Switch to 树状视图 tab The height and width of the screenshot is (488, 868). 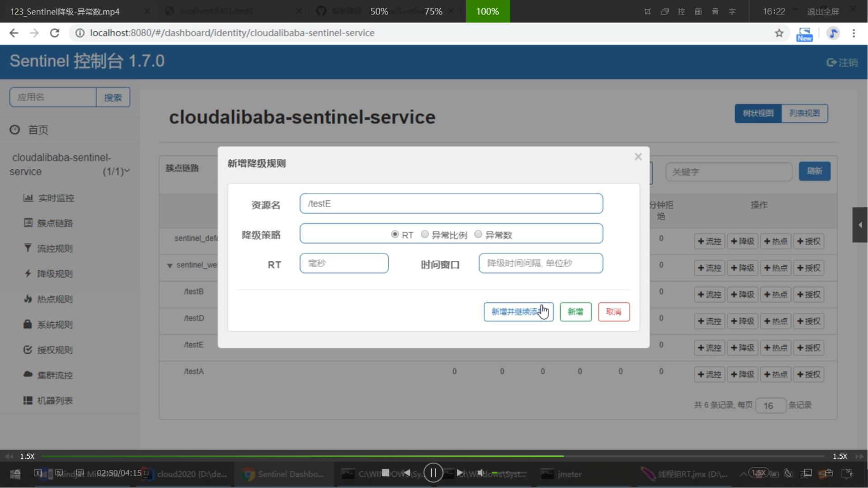tap(758, 113)
